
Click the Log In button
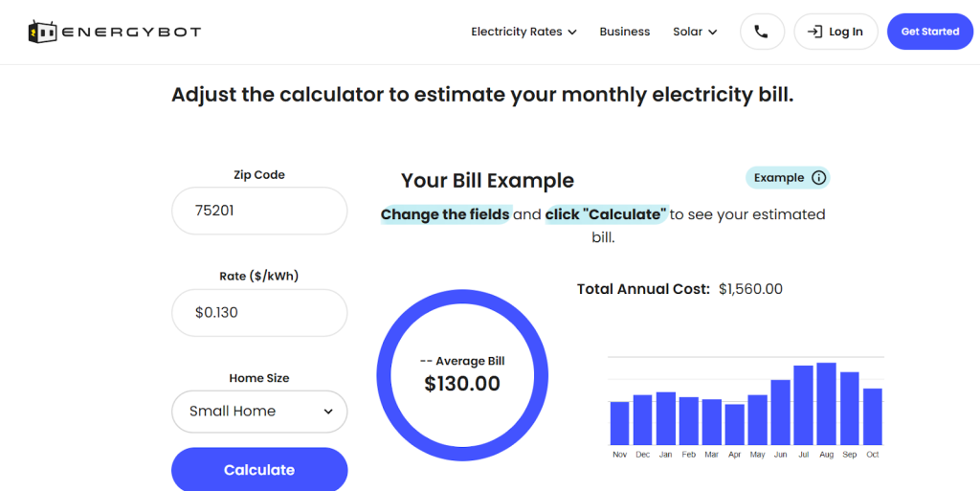(835, 32)
